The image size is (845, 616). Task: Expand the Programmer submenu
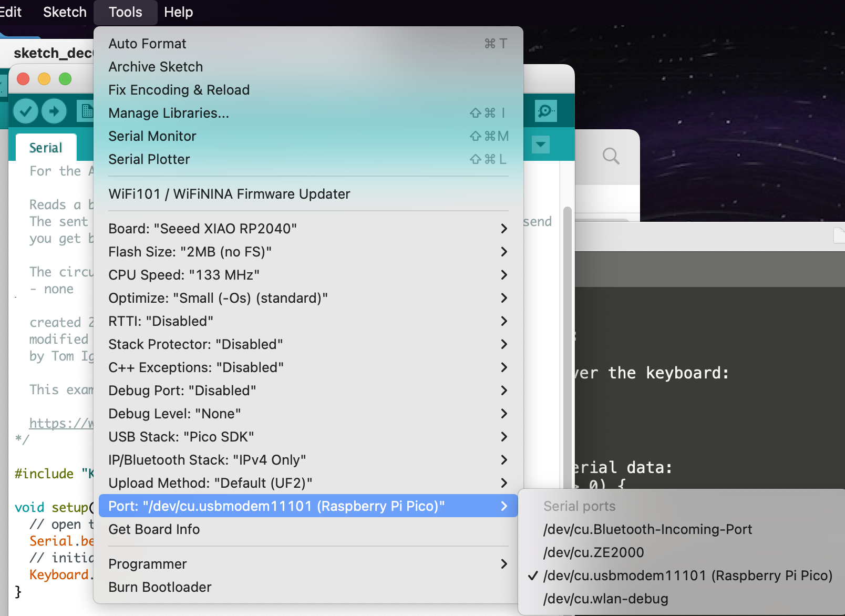[x=308, y=564]
